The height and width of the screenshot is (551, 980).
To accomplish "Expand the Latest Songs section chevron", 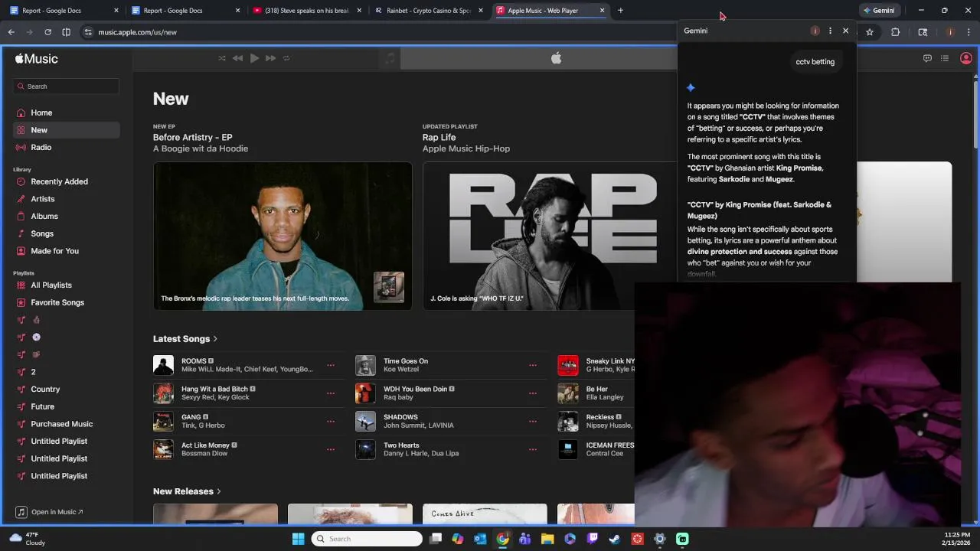I will [215, 339].
